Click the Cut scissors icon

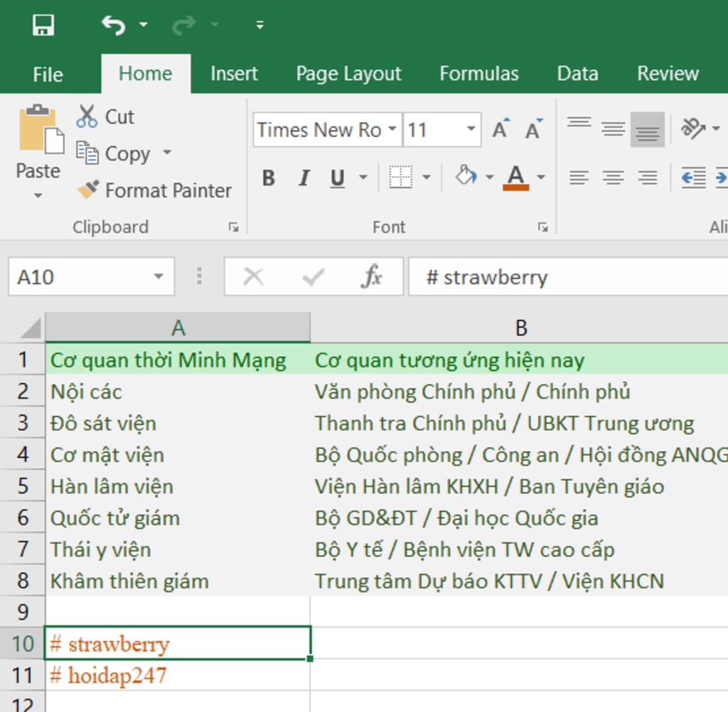87,116
